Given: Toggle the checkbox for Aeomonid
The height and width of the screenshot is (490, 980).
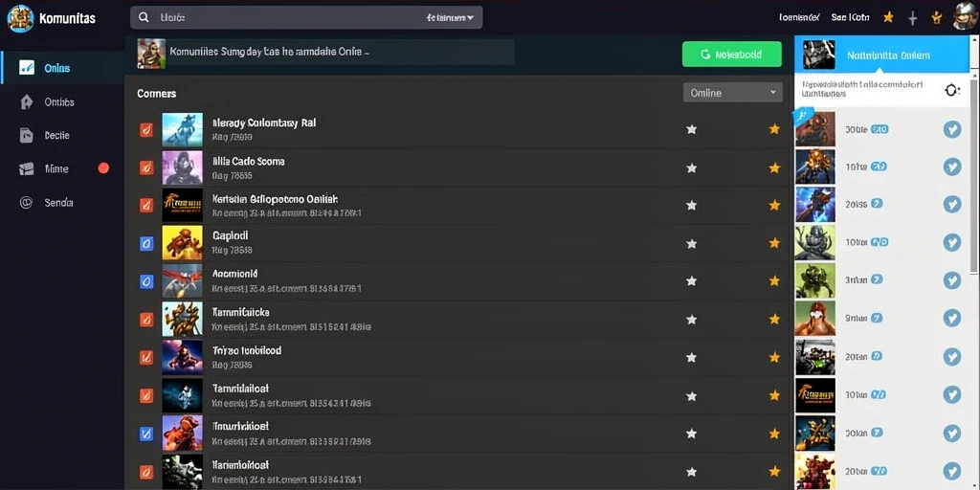Looking at the screenshot, I should pos(146,281).
